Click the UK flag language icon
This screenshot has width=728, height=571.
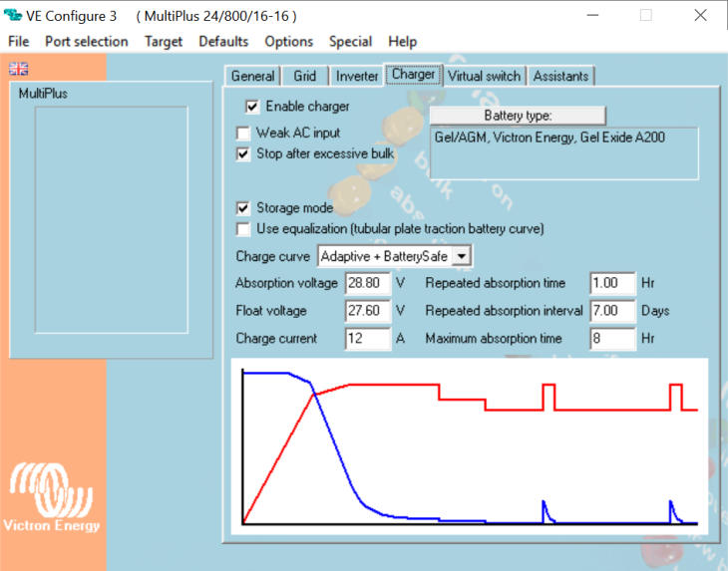point(18,69)
